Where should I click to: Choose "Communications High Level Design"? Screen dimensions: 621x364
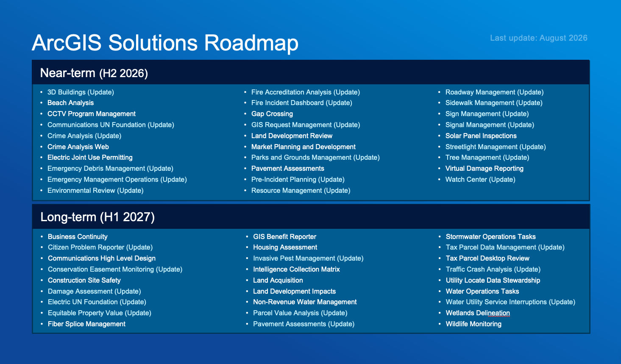102,258
